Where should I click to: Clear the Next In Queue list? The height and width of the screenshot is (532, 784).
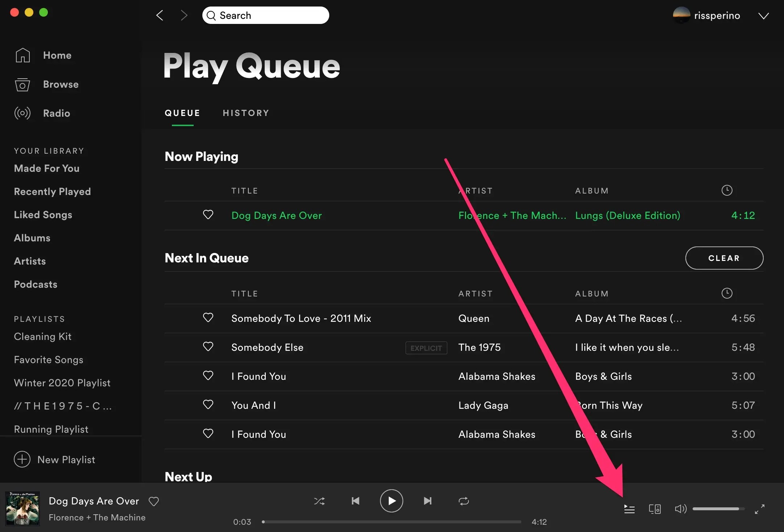(x=723, y=258)
